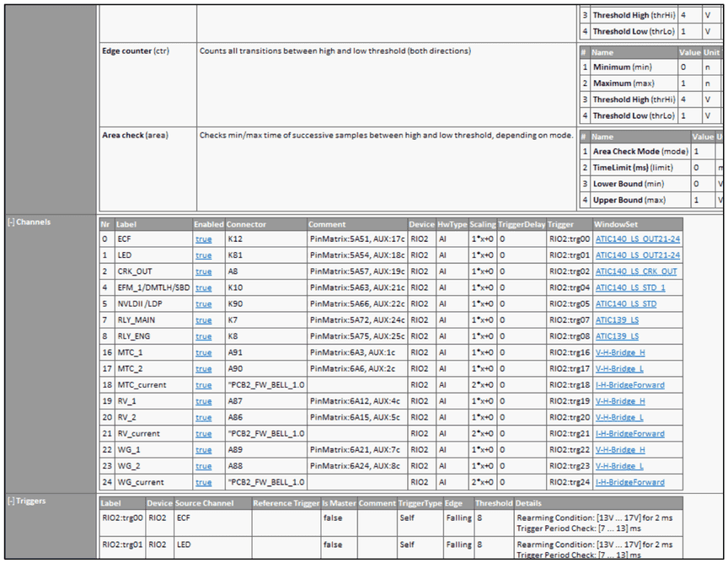The image size is (728, 563).
Task: Open V-H-Bridge_H link in MTC_1 row
Action: tap(620, 352)
